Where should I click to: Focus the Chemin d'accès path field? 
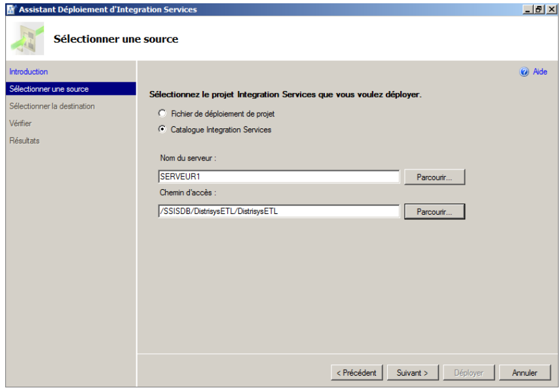[x=278, y=211]
